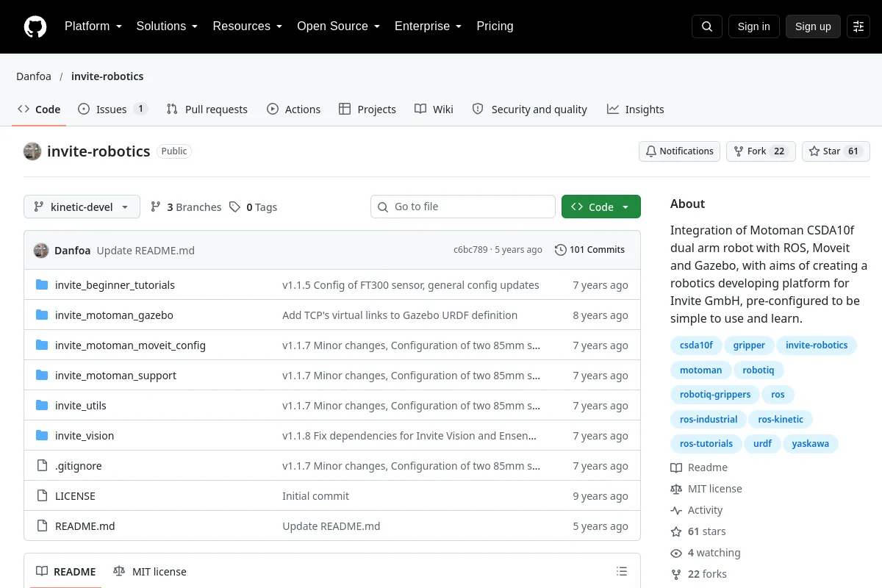Go to the Pricing page

(x=495, y=26)
